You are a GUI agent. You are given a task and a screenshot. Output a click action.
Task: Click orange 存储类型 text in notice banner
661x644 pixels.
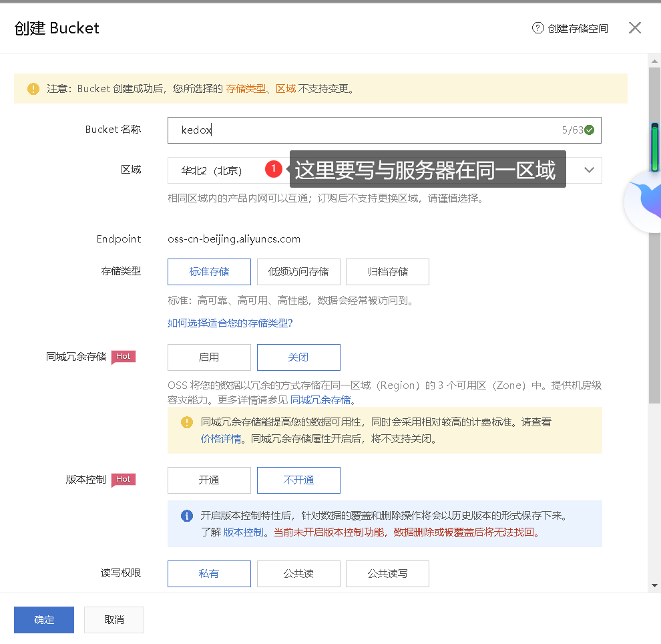[246, 89]
